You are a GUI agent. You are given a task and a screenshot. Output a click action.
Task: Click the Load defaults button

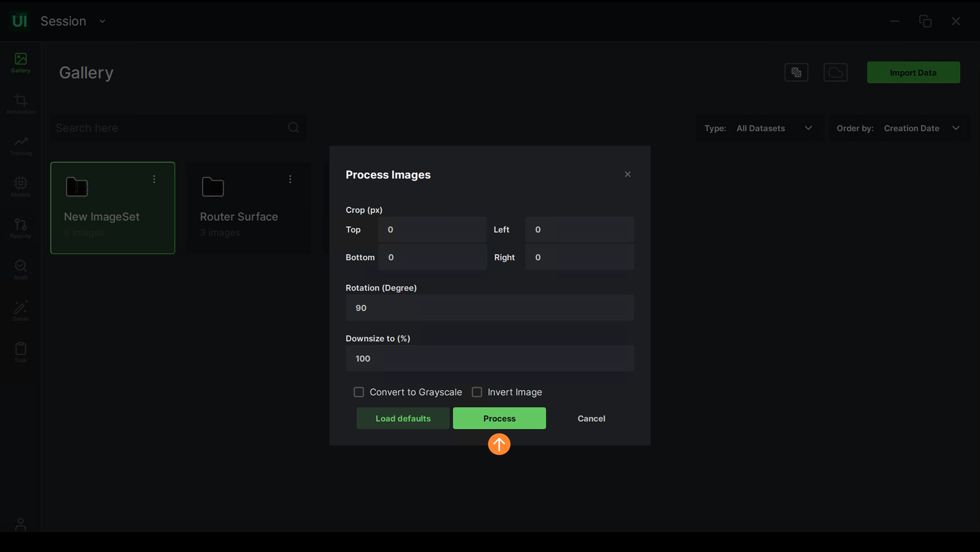tap(403, 418)
